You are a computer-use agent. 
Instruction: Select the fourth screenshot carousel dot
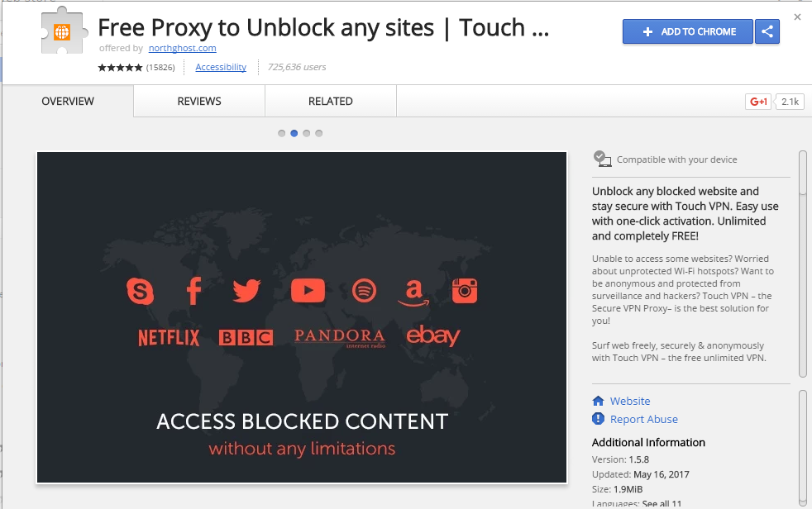[x=319, y=134]
